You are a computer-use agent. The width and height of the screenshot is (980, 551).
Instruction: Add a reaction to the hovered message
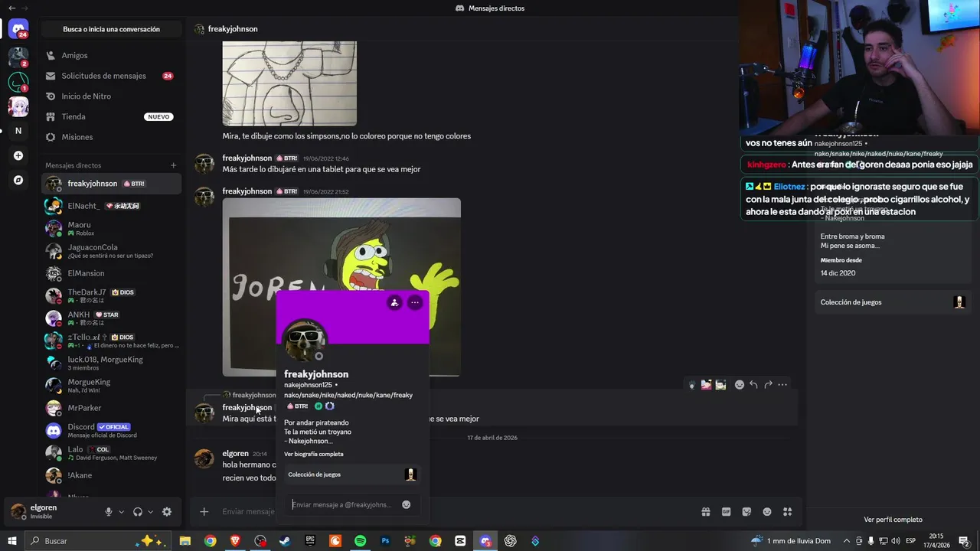[x=740, y=385]
